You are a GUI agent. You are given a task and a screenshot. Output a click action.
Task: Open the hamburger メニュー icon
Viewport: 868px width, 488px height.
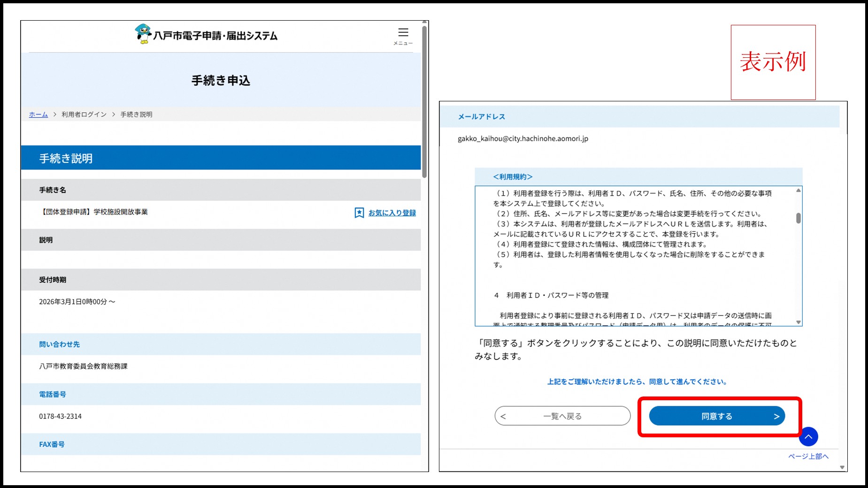click(403, 32)
